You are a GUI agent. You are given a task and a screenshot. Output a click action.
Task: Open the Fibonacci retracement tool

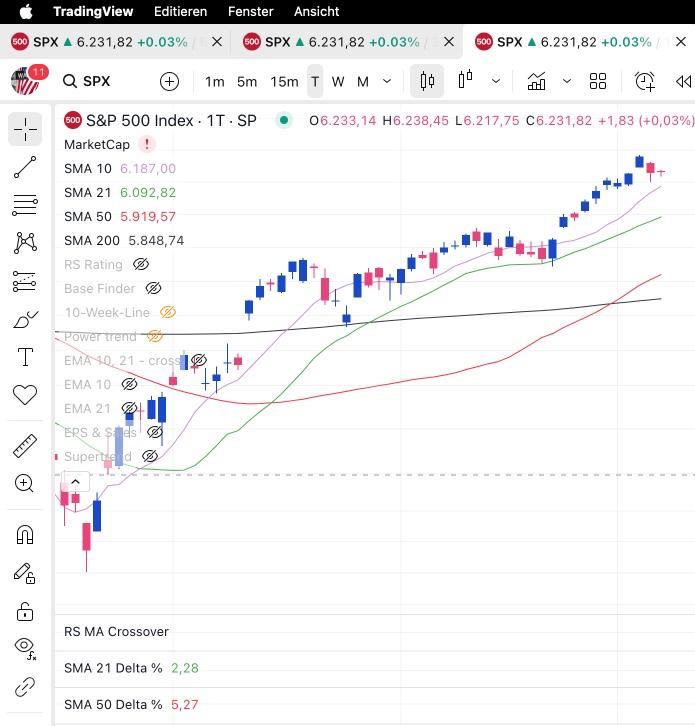25,205
